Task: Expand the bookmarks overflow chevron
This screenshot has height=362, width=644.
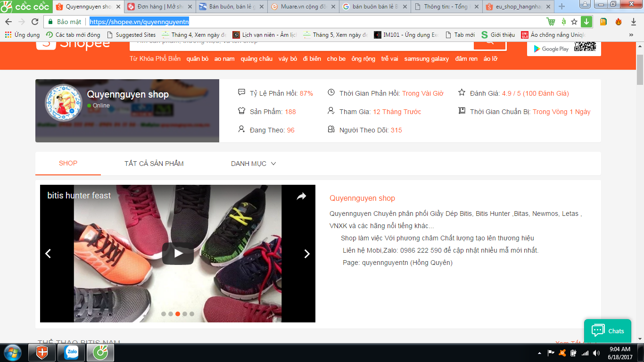Action: pyautogui.click(x=631, y=35)
